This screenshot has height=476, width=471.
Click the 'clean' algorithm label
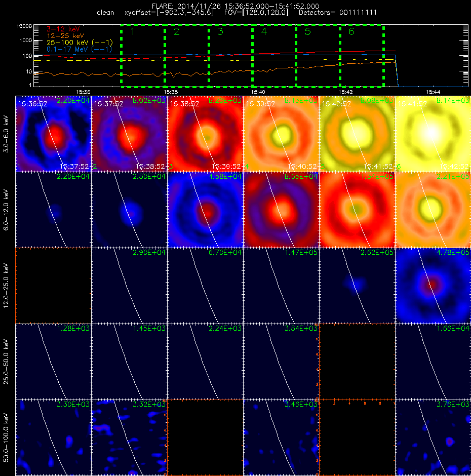[105, 13]
